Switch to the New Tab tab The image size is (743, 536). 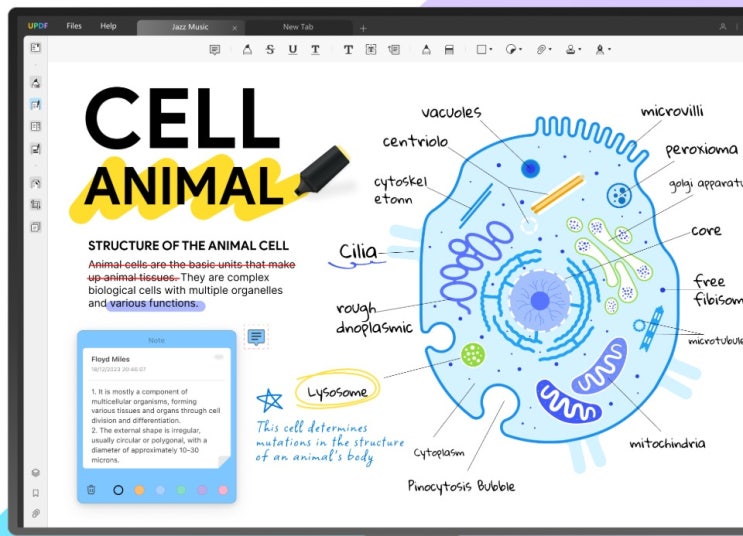298,27
